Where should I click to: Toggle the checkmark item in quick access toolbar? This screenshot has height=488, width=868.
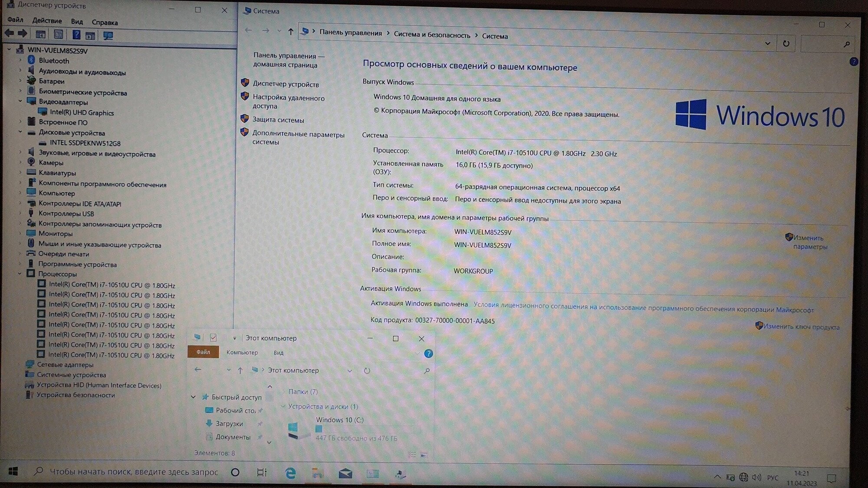pos(213,337)
